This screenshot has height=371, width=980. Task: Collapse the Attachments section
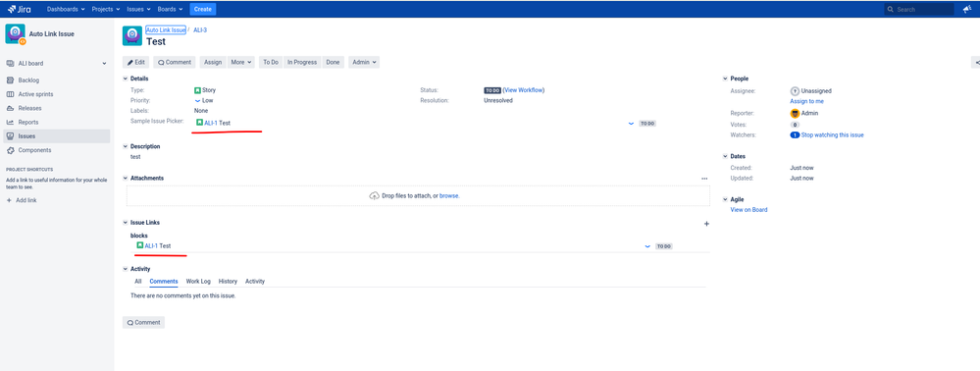[x=125, y=178]
